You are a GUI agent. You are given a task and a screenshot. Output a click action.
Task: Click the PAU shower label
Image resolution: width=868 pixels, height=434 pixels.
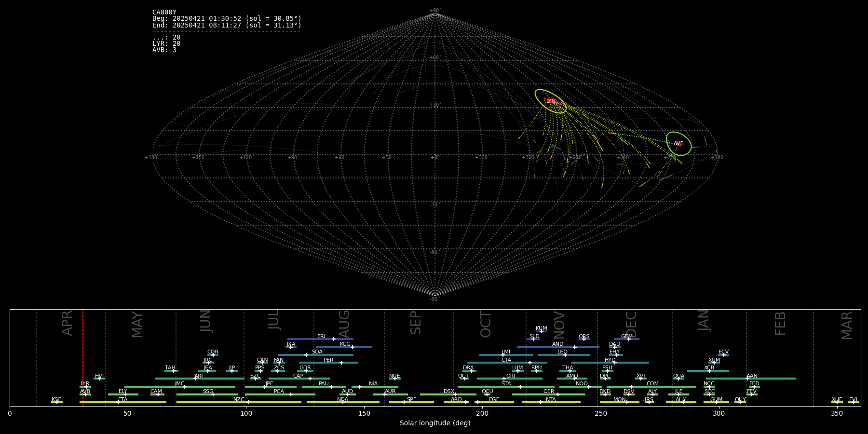point(324,384)
